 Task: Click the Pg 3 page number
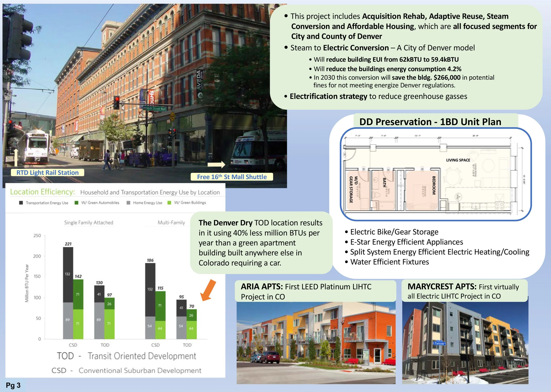(13, 385)
